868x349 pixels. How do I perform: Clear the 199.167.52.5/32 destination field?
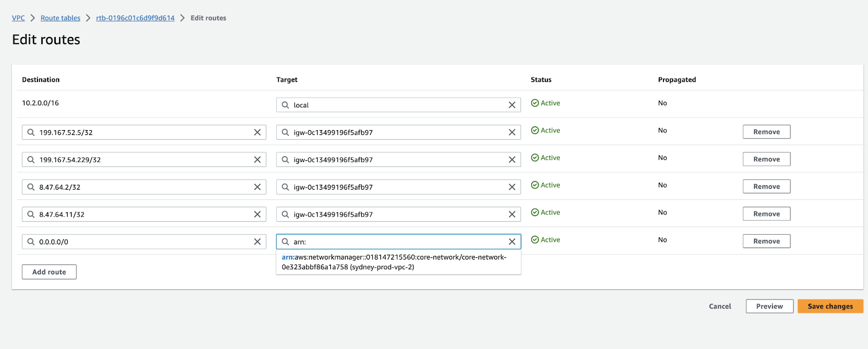tap(257, 132)
